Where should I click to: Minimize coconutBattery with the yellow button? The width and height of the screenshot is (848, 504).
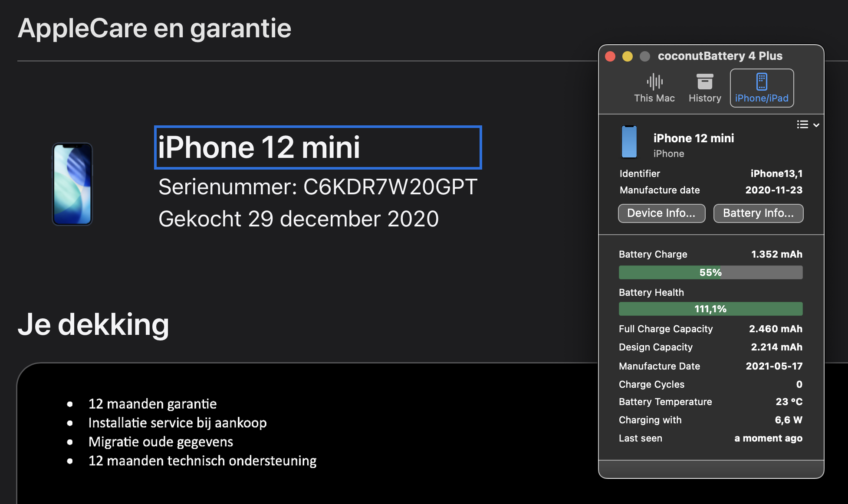tap(628, 56)
